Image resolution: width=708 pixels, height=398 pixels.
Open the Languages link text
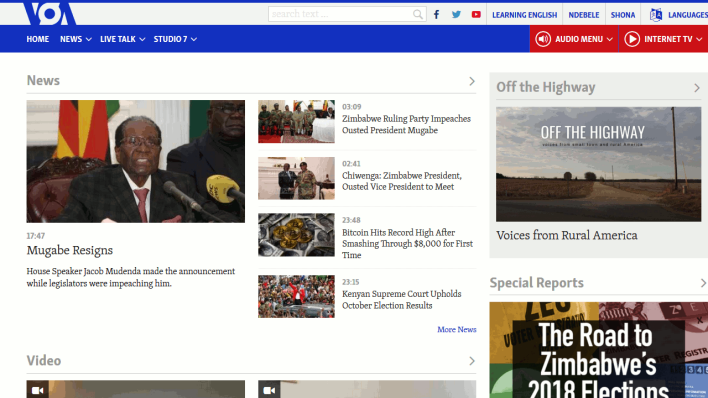click(x=688, y=15)
